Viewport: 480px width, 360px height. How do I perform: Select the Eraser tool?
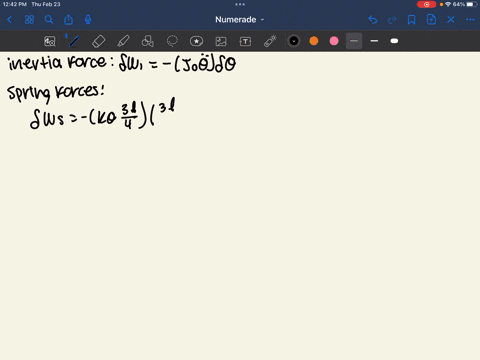pyautogui.click(x=99, y=41)
